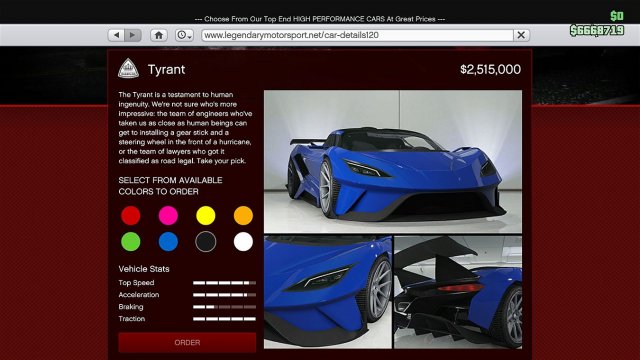This screenshot has height=360, width=640.
Task: Open the rear spoiler thumbnail image
Action: point(458,292)
